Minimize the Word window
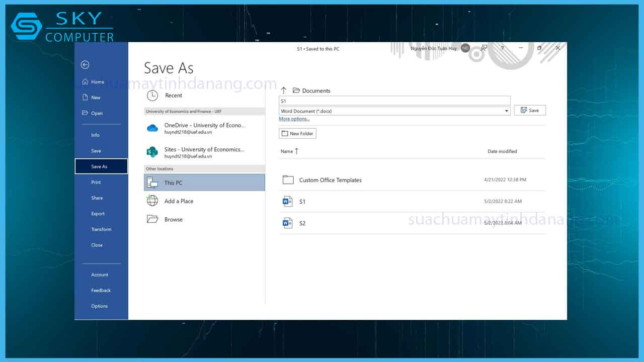Image resolution: width=644 pixels, height=362 pixels. click(x=521, y=48)
